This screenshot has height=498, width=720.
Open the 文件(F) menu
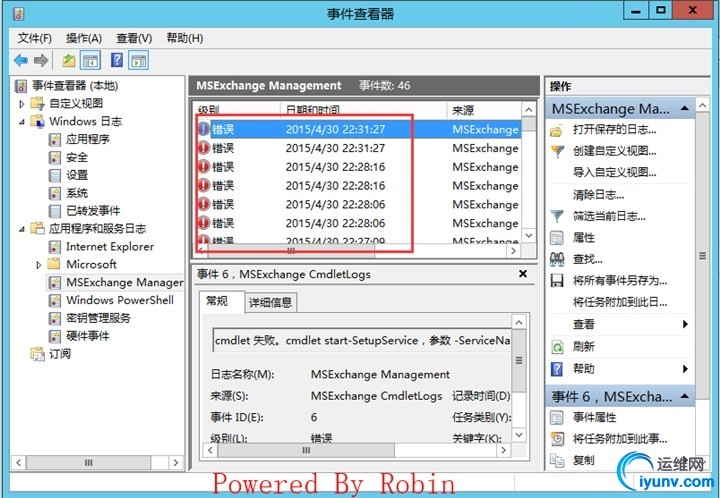click(34, 38)
